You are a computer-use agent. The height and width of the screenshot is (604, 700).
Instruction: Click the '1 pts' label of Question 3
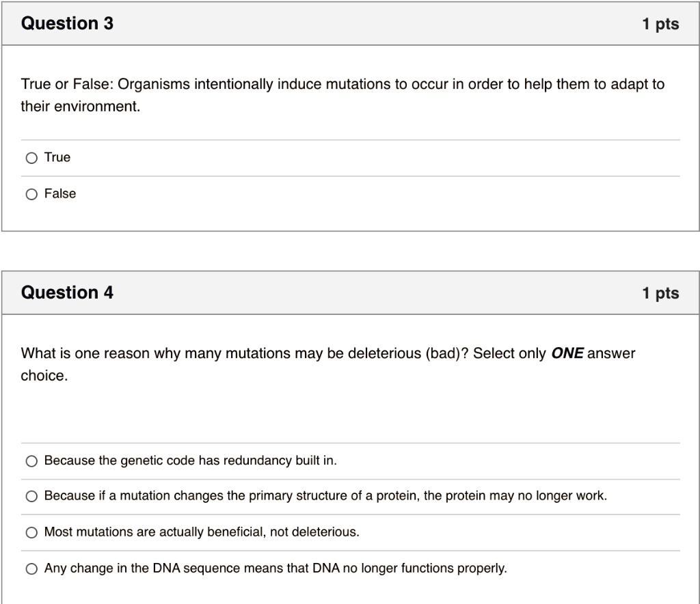tap(661, 24)
